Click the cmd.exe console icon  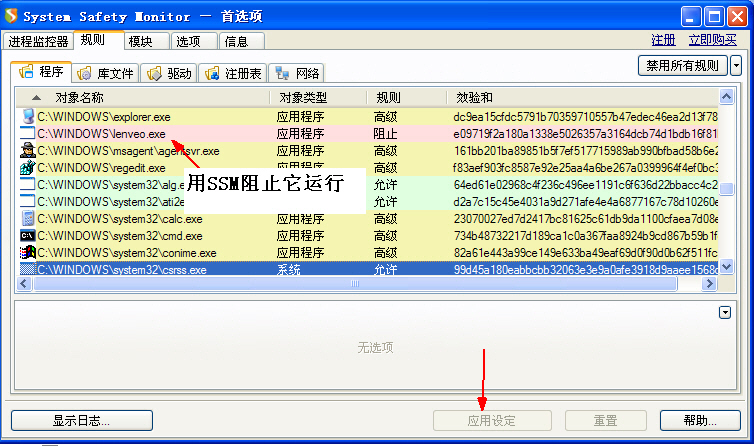coord(28,235)
